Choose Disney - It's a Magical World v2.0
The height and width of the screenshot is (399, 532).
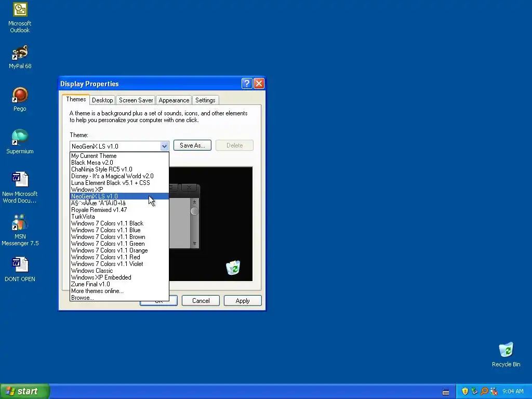tap(119, 176)
